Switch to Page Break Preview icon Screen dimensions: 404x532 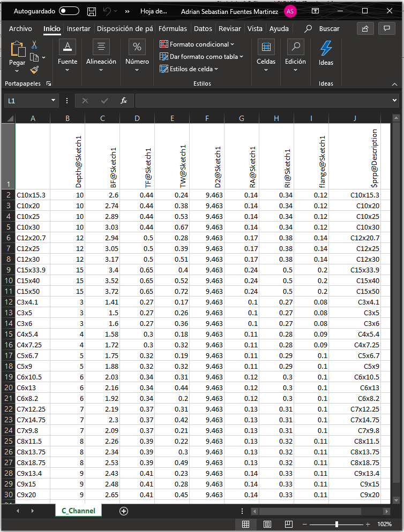click(289, 524)
